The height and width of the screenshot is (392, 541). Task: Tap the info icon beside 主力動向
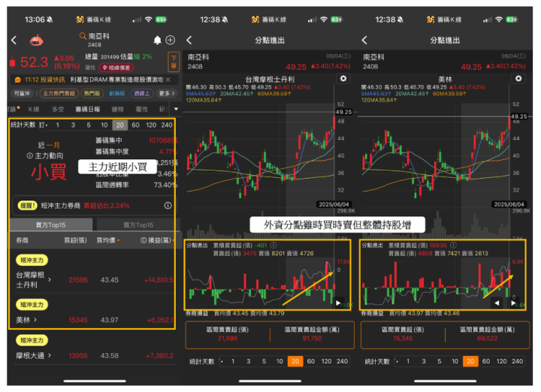point(29,156)
